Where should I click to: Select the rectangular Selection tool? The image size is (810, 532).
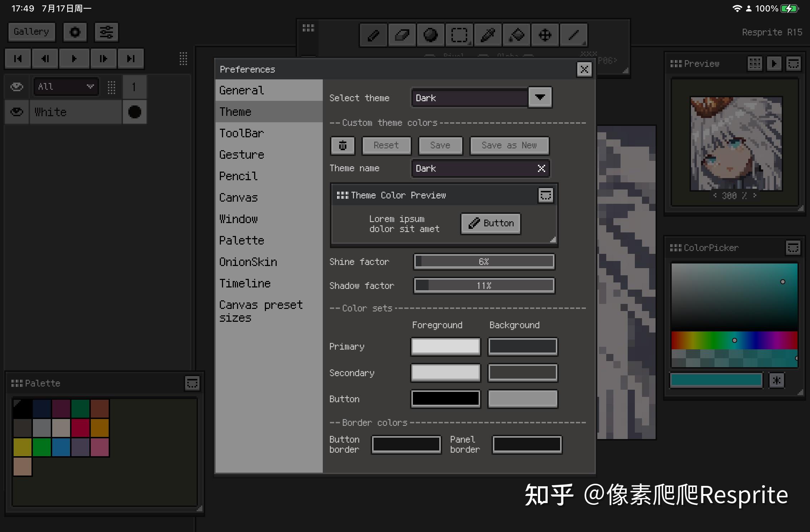(459, 35)
